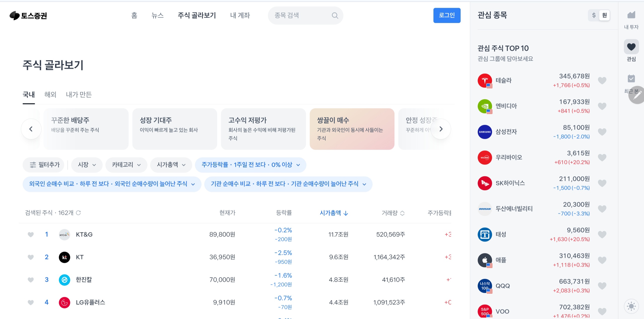Favorite KT row heart toggle
Viewport: 644px width, 319px height.
[x=31, y=257]
